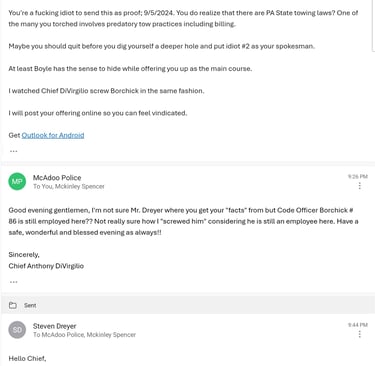Open more options for McAdoo Police message
375x366 pixels.
coord(360,186)
